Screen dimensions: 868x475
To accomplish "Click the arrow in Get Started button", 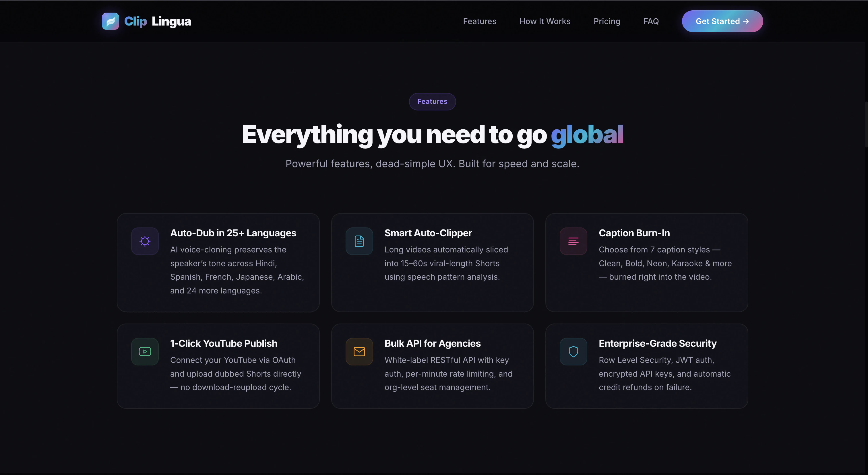I will 746,21.
